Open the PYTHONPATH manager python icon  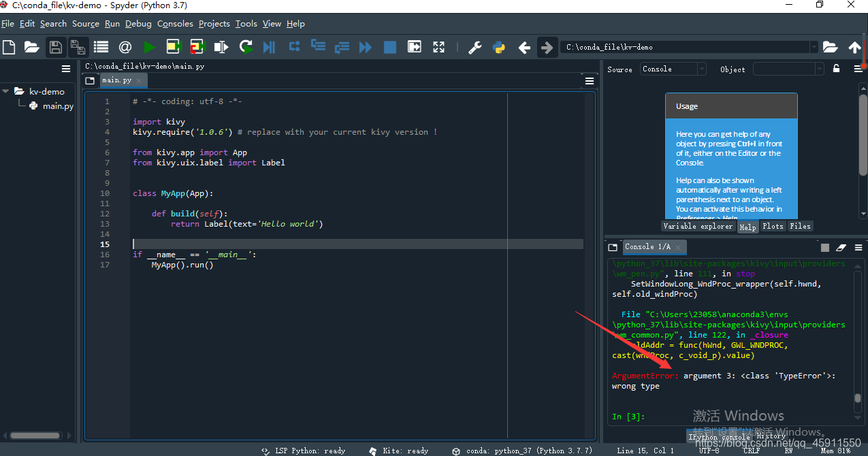[x=499, y=47]
